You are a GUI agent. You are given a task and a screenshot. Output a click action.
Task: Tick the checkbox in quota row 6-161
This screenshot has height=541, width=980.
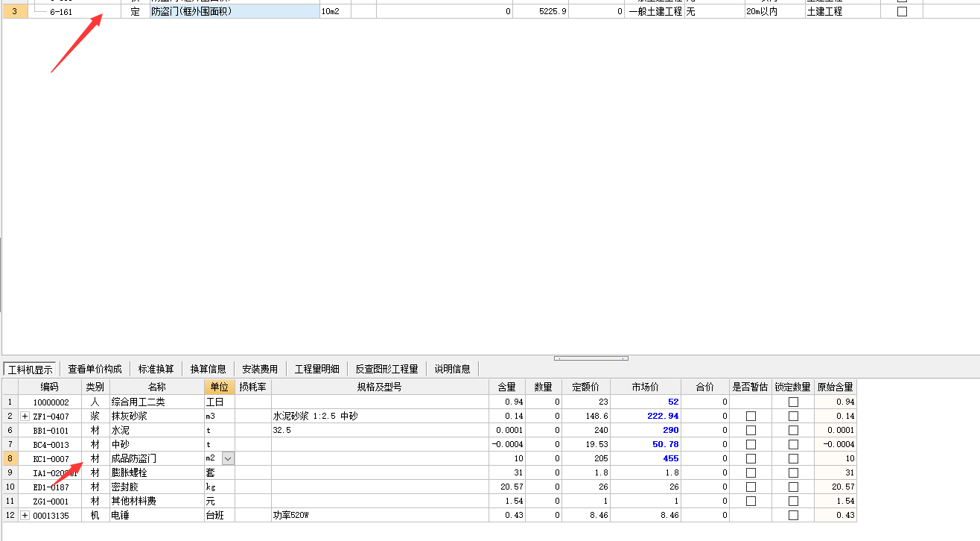point(902,12)
